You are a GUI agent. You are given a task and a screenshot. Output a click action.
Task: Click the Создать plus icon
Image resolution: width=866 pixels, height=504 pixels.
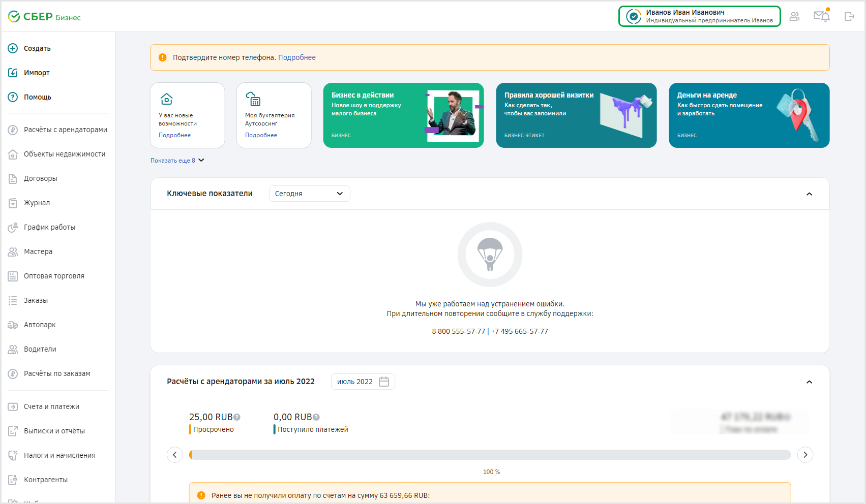point(13,48)
